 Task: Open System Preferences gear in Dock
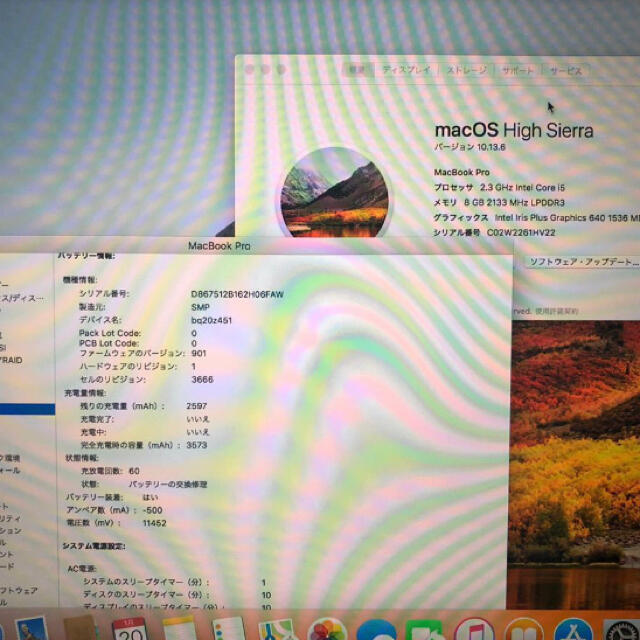coord(622,630)
